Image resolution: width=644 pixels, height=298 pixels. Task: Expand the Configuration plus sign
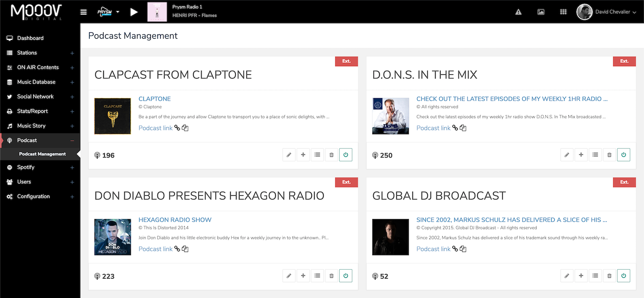pyautogui.click(x=72, y=197)
